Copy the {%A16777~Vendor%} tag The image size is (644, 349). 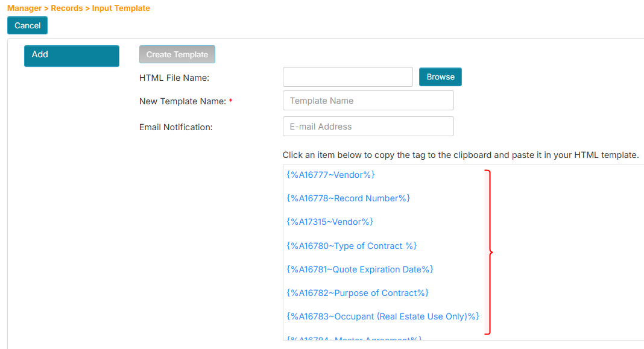pos(330,175)
